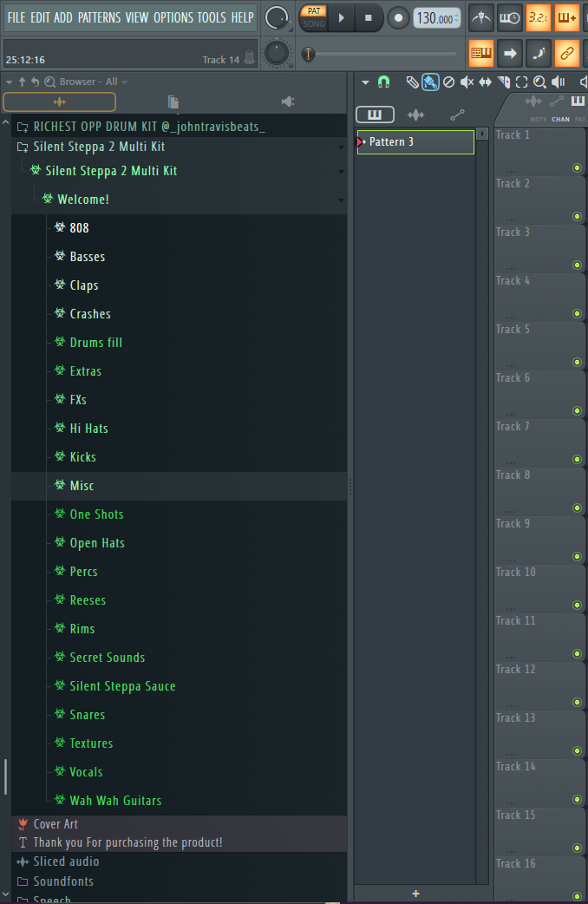Open the playlist options dropdown arrow
Image resolution: width=588 pixels, height=904 pixels.
[365, 82]
